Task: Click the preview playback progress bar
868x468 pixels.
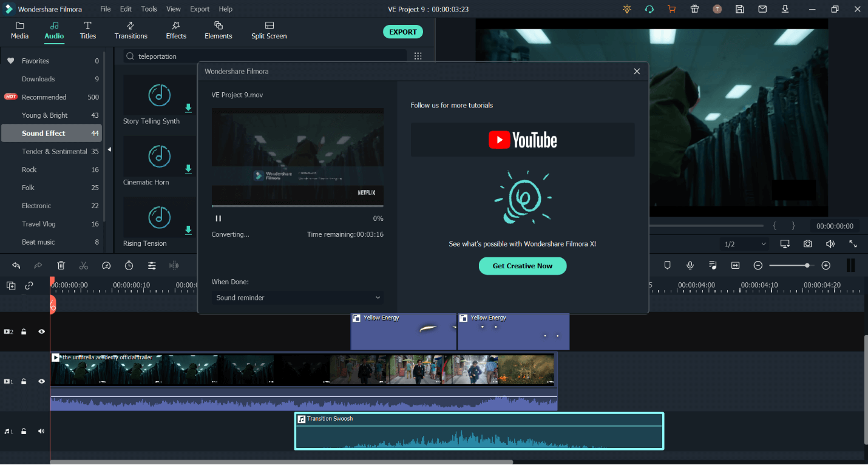Action: click(706, 226)
